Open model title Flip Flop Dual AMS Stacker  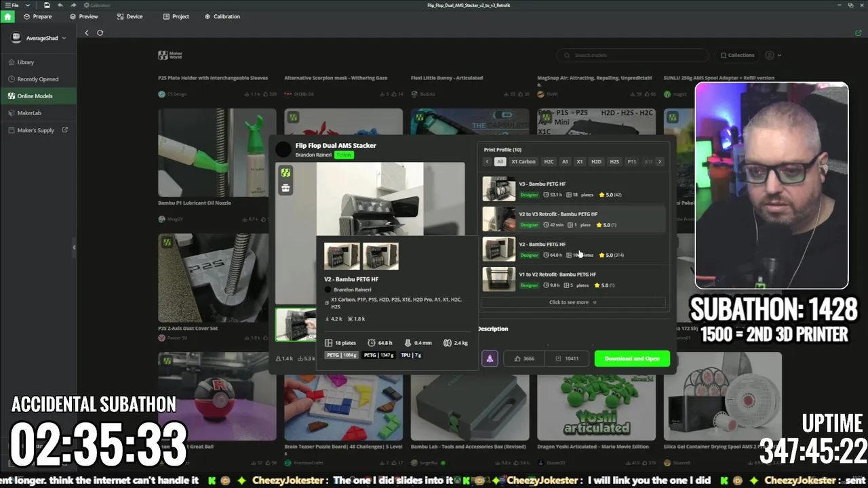(x=336, y=145)
